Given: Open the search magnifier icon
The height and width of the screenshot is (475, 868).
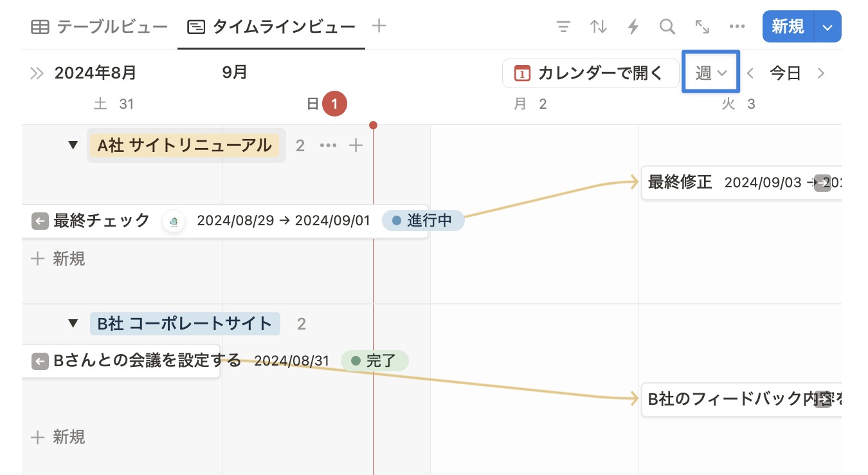Looking at the screenshot, I should [x=667, y=26].
